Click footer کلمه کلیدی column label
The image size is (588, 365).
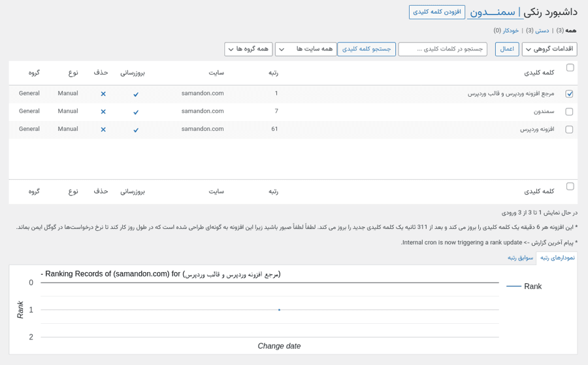pyautogui.click(x=539, y=191)
